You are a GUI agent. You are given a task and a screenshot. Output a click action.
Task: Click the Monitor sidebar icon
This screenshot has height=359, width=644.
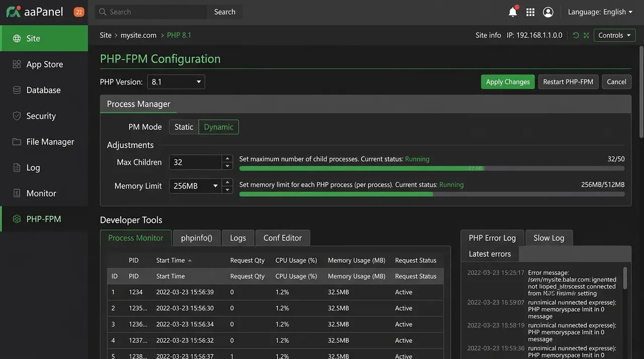[x=17, y=193]
